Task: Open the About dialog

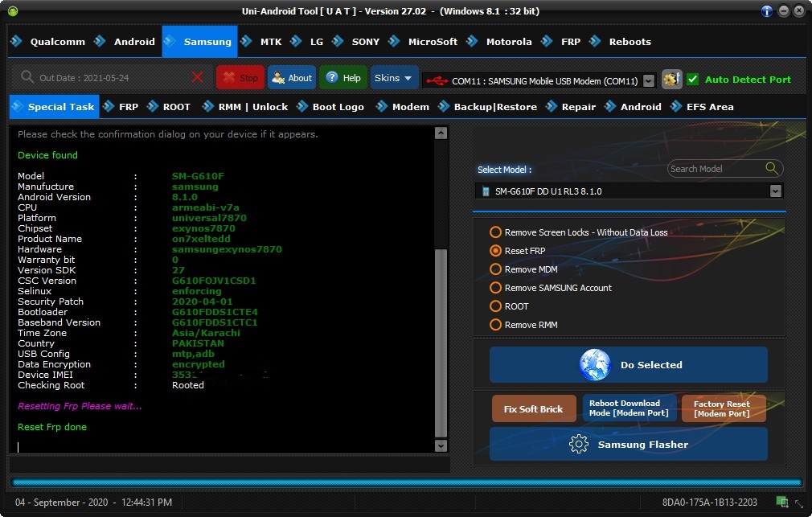Action: 291,78
